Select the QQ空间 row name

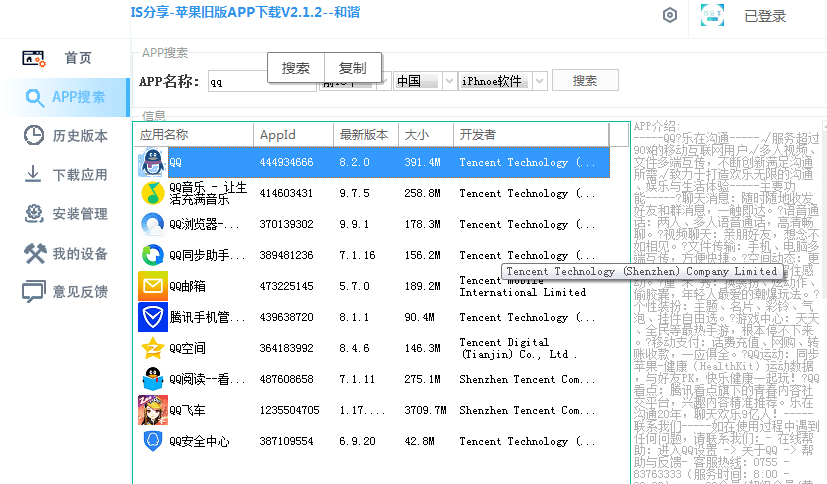tap(187, 349)
